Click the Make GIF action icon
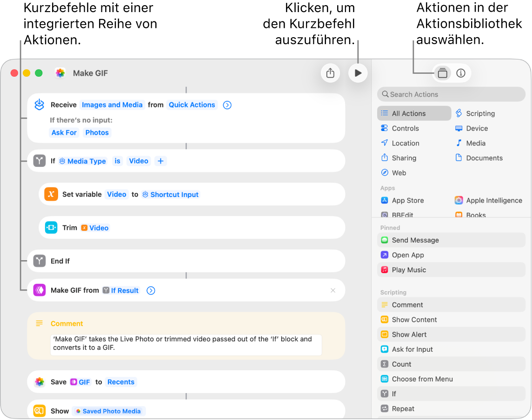This screenshot has width=532, height=420. point(40,290)
